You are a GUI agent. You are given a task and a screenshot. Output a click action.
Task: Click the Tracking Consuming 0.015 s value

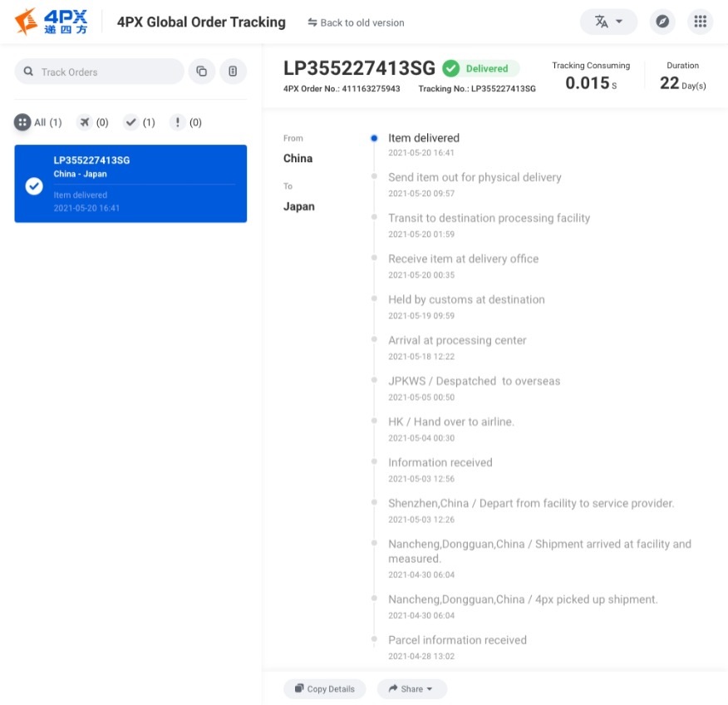coord(591,83)
